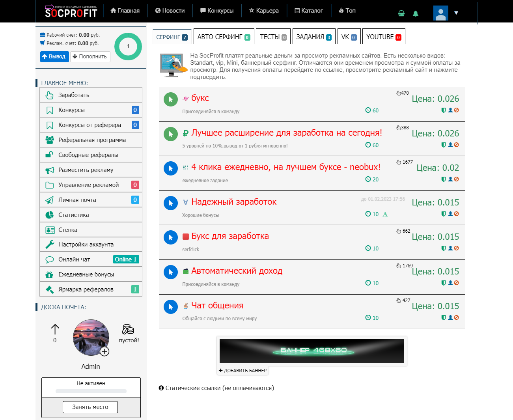513x420 pixels.
Task: Expand the profile dropdown arrow
Action: [x=456, y=13]
